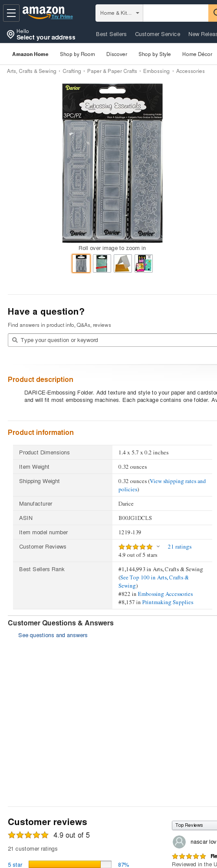The image size is (217, 868).
Task: Click reviewer name nascar lov
Action: [x=203, y=842]
